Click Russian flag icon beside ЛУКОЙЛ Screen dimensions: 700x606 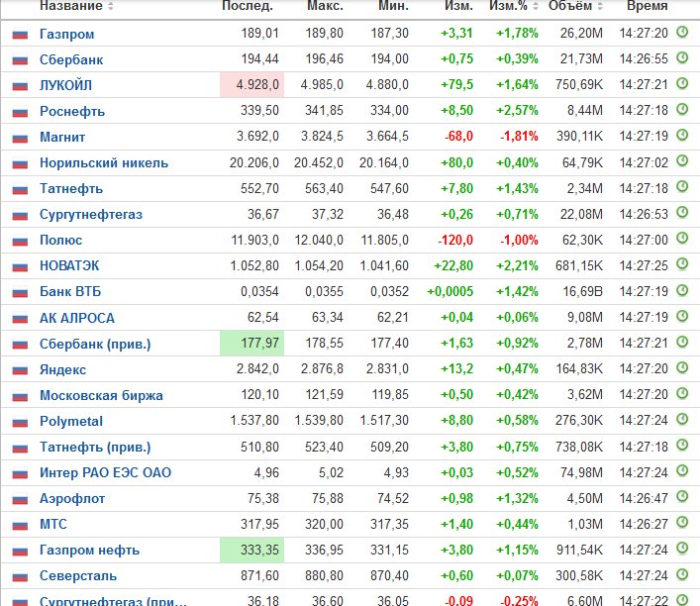20,86
